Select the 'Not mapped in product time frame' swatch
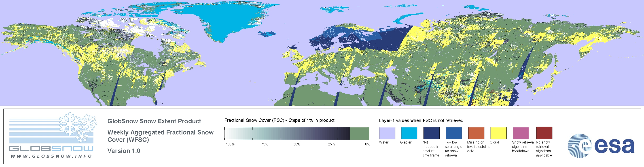Viewport: 644px width, 167px height. click(x=431, y=133)
